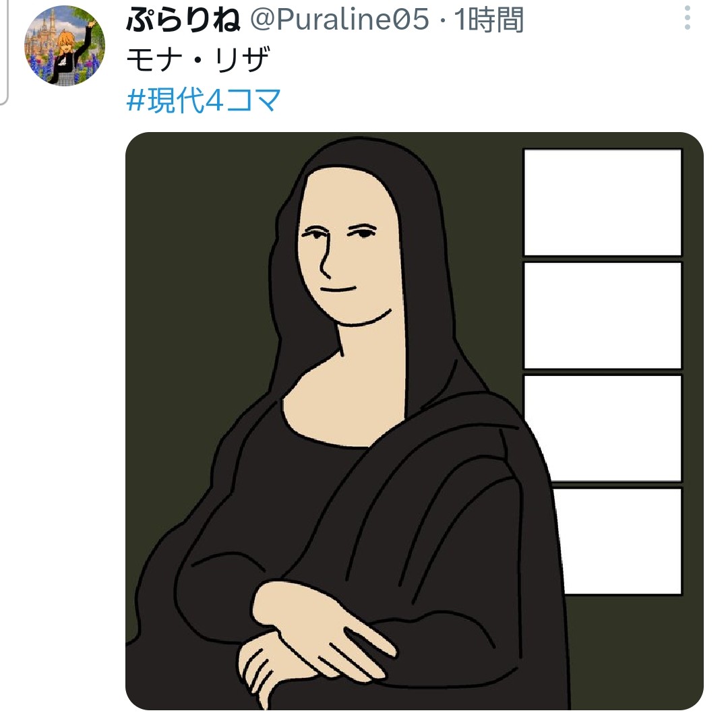
Task: Click the fourth blank comic panel
Action: (617, 540)
